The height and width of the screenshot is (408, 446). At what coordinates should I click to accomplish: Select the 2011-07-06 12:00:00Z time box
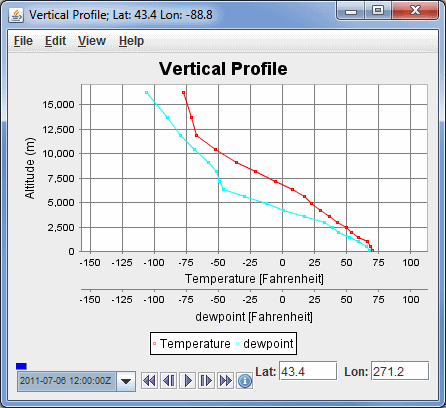tap(67, 381)
